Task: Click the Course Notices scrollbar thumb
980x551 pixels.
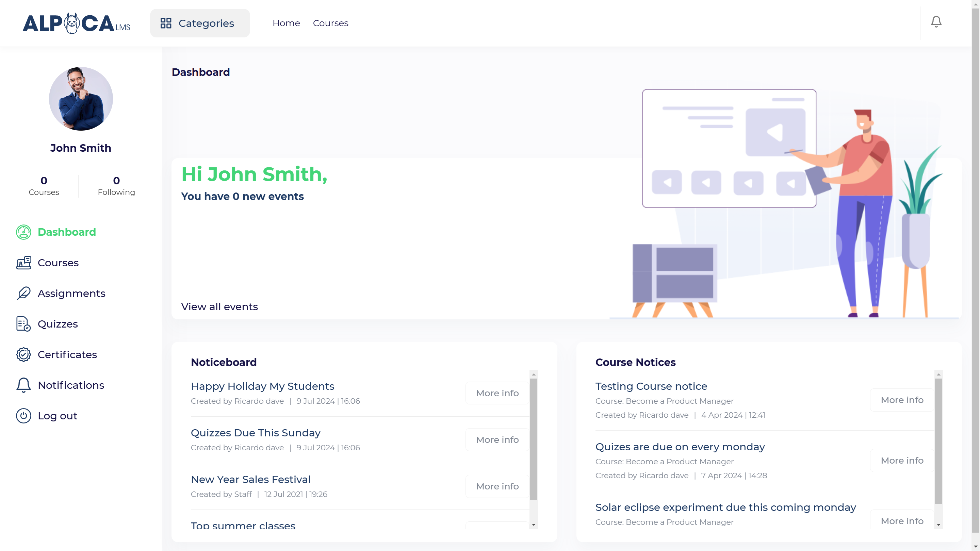Action: pos(938,441)
